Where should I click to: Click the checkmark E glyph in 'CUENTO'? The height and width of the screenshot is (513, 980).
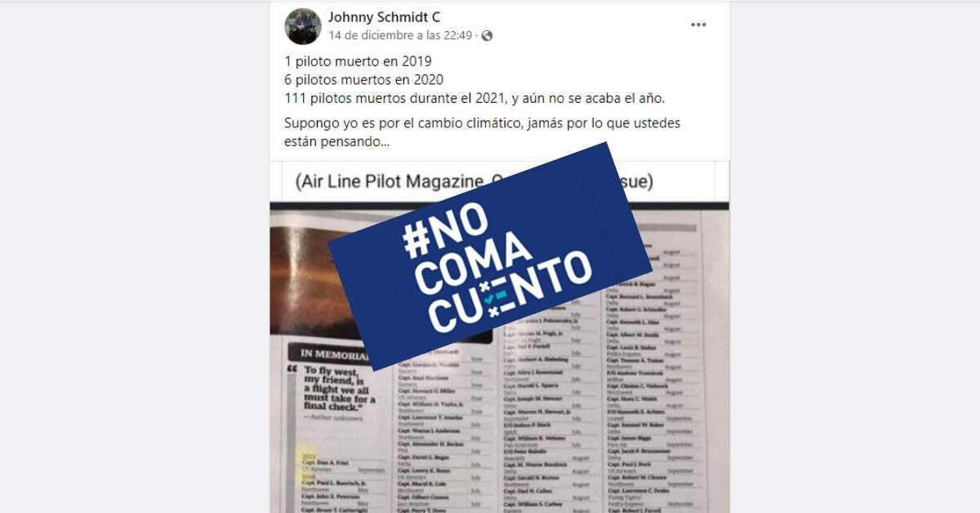click(492, 299)
